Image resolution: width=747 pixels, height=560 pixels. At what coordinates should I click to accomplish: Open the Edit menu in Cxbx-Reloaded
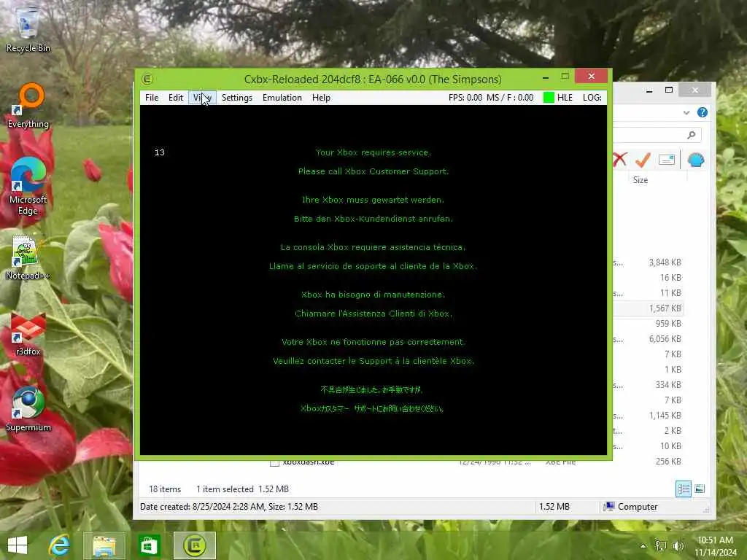(175, 98)
